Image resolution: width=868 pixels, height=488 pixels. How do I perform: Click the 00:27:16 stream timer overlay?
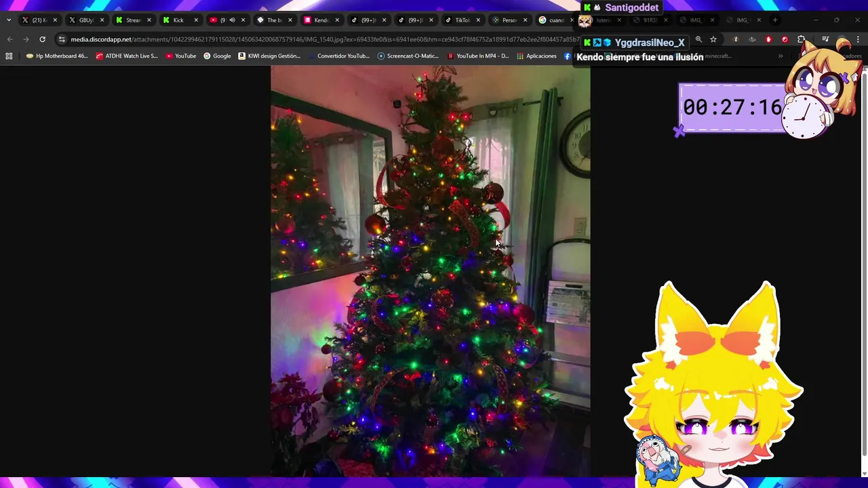tap(732, 107)
